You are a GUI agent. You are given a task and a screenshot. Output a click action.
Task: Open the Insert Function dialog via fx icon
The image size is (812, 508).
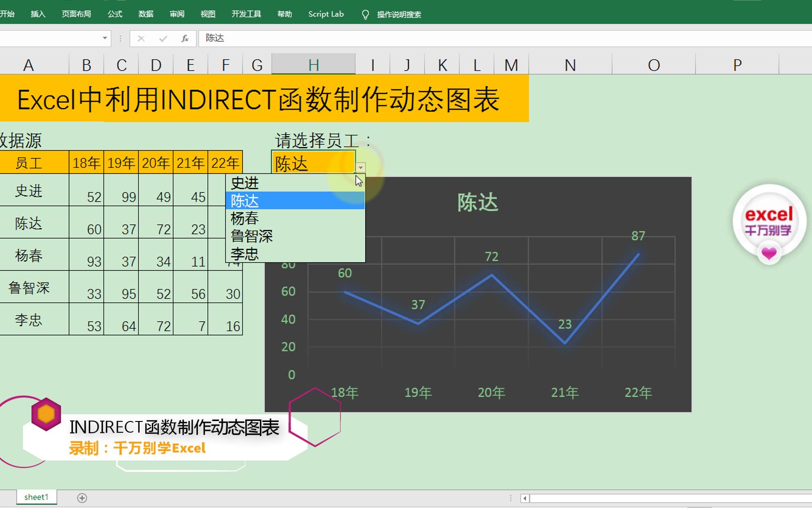(185, 38)
